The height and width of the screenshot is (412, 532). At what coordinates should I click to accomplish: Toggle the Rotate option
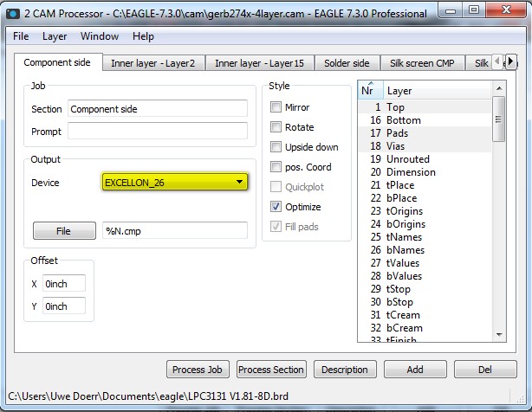click(276, 127)
